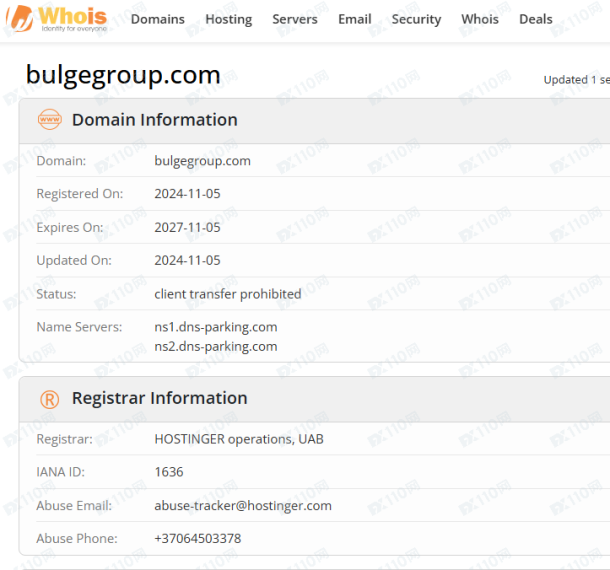Select the domain value bulgegroup.com in table

(202, 161)
